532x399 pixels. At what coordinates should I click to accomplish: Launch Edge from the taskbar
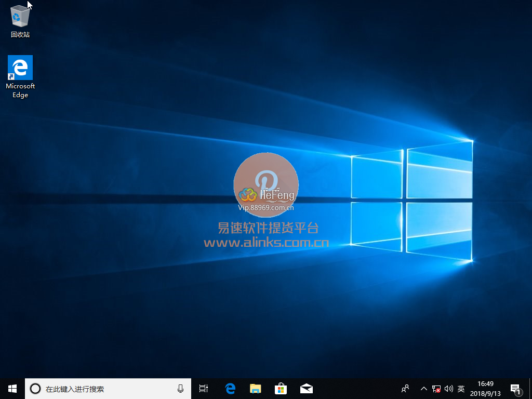(x=230, y=389)
